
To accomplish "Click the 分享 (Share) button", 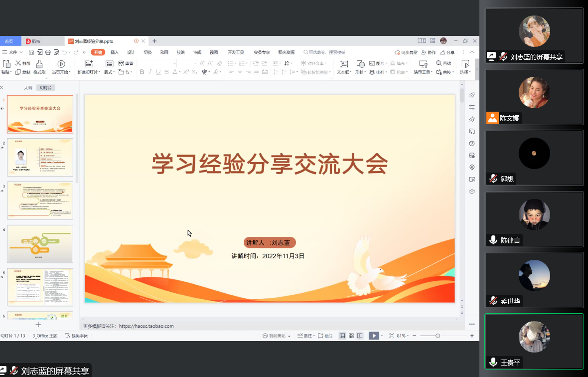I will [447, 52].
